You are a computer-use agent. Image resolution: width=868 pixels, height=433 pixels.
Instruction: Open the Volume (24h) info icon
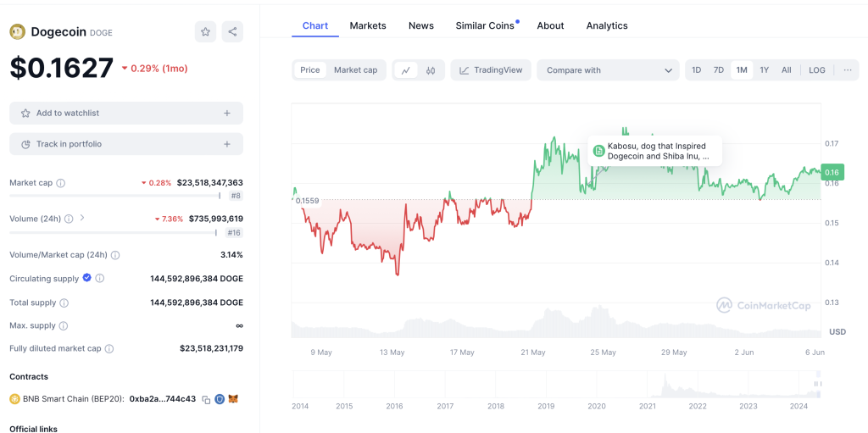pyautogui.click(x=68, y=219)
